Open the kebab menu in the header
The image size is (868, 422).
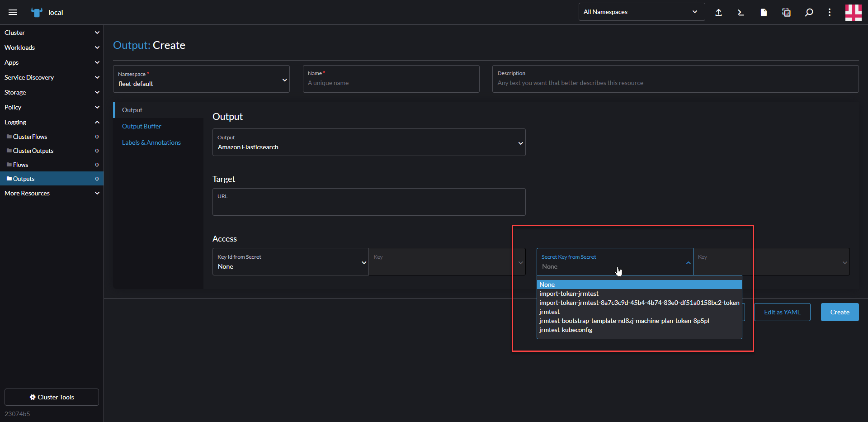830,12
